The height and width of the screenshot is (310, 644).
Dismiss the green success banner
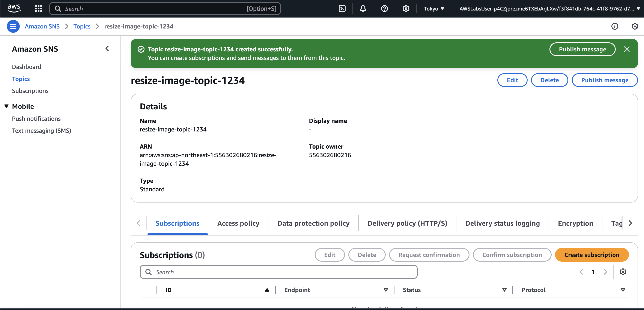click(626, 49)
